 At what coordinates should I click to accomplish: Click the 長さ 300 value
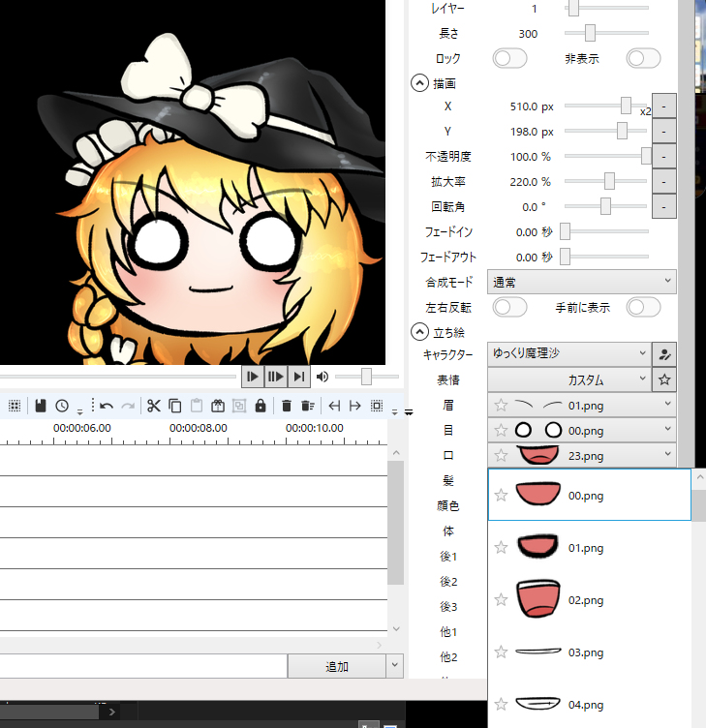[528, 34]
